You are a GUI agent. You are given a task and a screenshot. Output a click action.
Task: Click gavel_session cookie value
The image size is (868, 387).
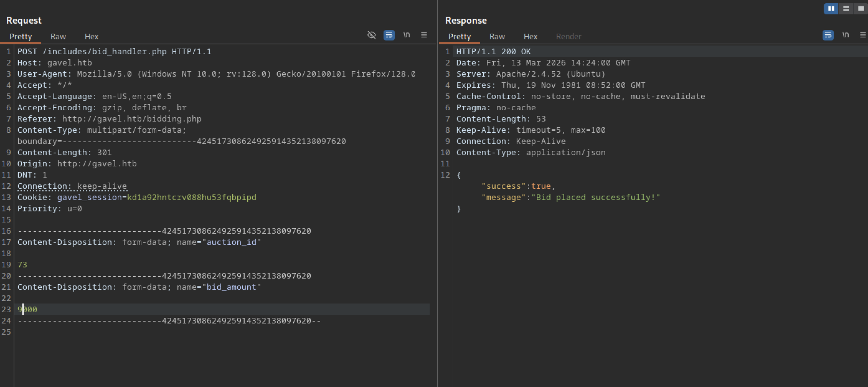point(192,198)
